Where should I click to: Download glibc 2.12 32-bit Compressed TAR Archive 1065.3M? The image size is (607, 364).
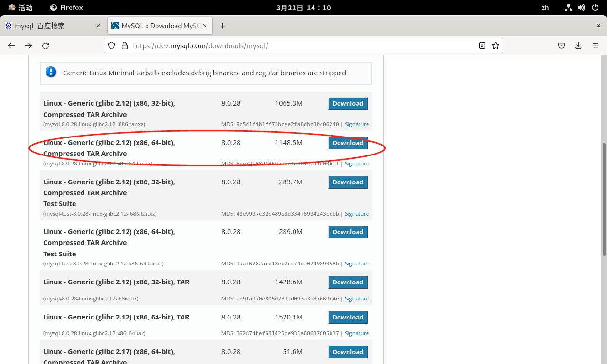[x=348, y=104]
